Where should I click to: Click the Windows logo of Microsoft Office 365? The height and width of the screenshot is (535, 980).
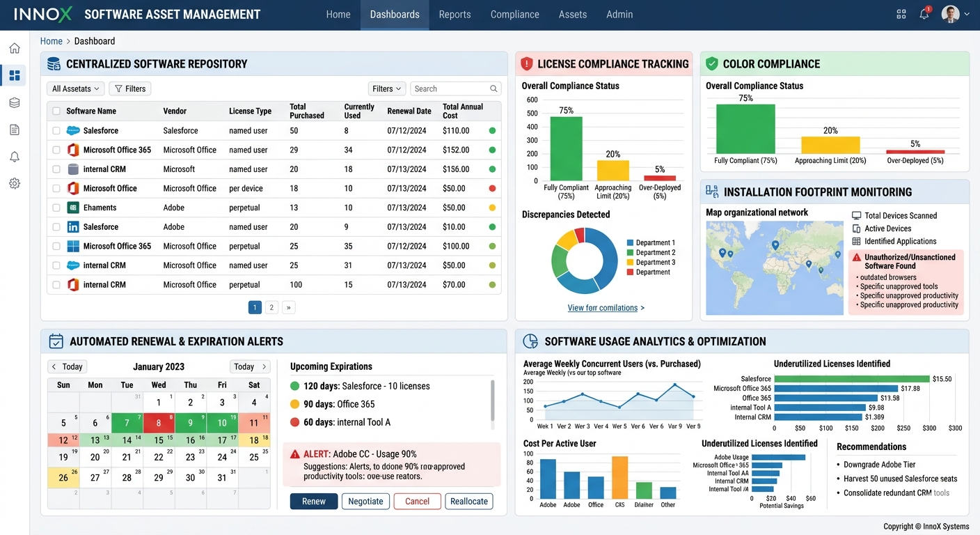pos(73,246)
